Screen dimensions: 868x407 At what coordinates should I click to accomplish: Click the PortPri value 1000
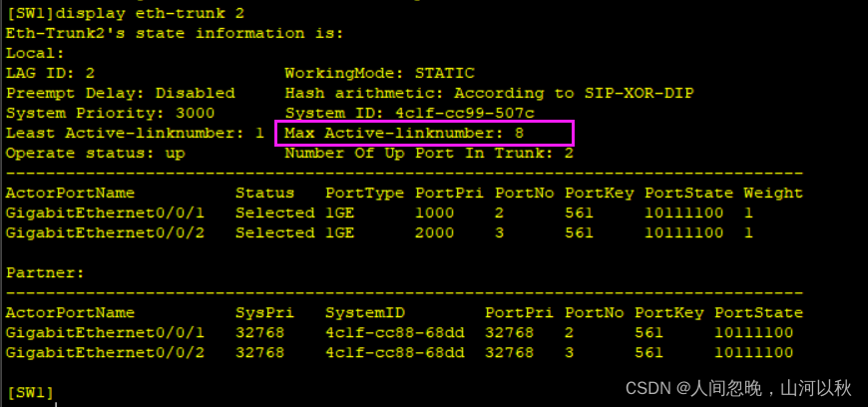(x=435, y=213)
